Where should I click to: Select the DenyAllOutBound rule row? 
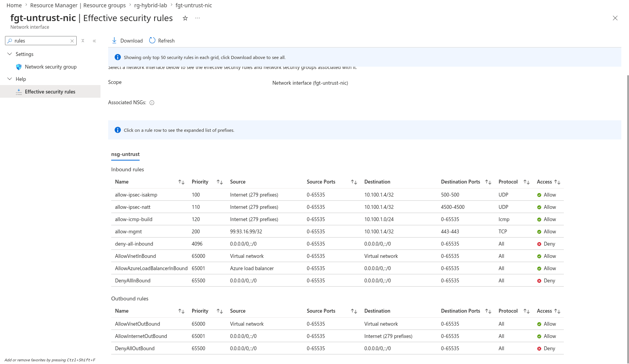[x=338, y=348]
